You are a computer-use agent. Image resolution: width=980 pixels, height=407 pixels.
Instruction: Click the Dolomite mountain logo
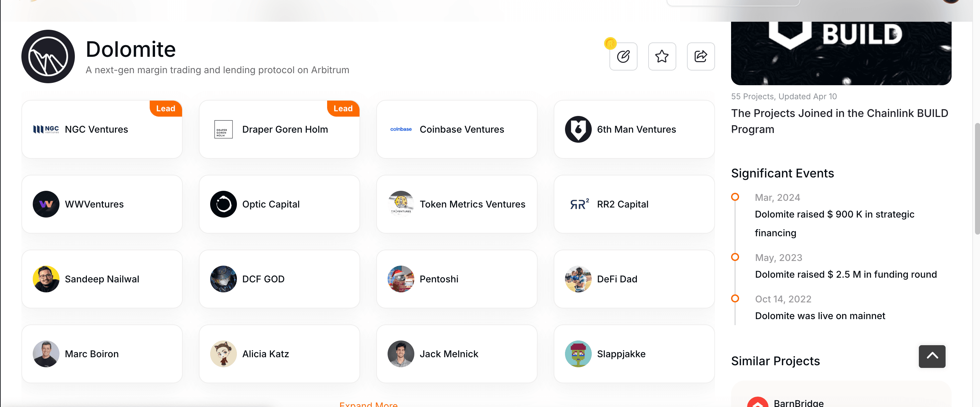tap(48, 56)
